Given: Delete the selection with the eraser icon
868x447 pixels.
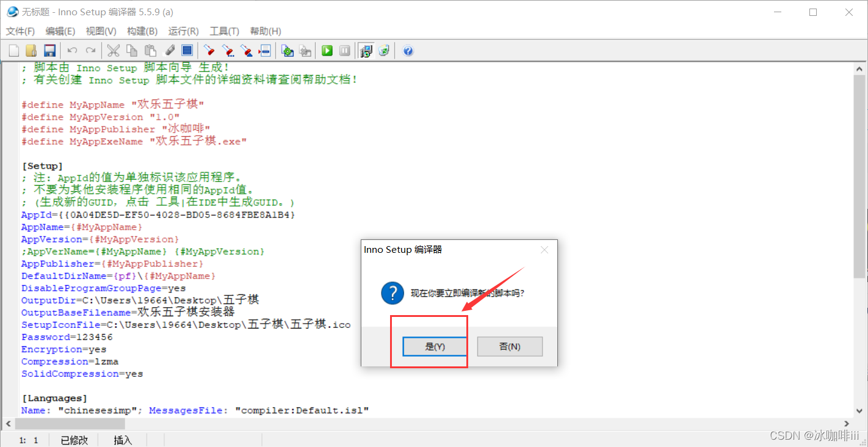Looking at the screenshot, I should 170,51.
